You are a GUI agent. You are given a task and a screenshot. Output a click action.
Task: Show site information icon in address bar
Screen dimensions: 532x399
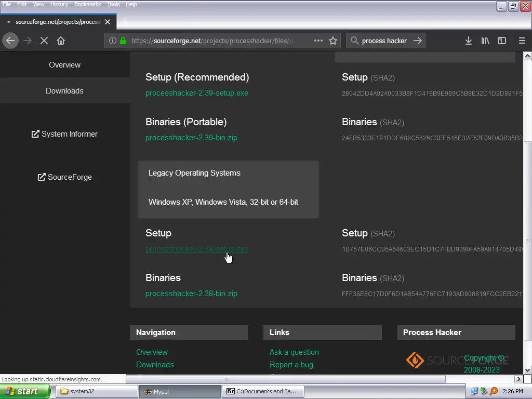tap(113, 41)
